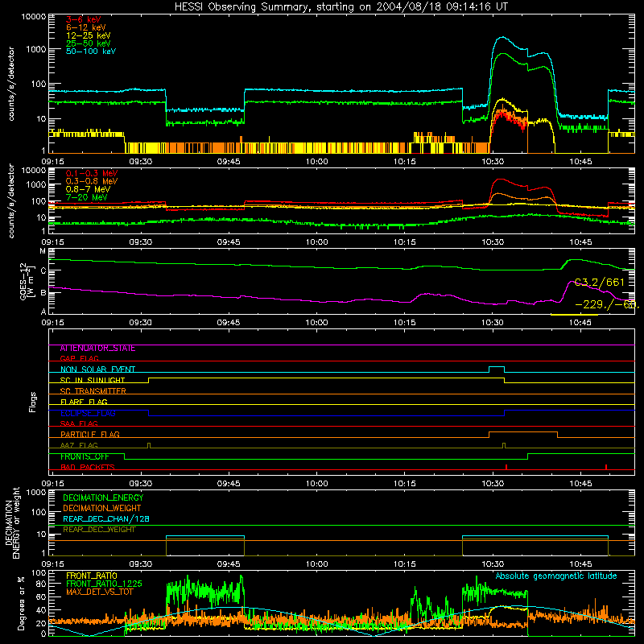Select the REAR_DEC_WEIGHT legend label
The image size is (644, 644).
coord(99,530)
